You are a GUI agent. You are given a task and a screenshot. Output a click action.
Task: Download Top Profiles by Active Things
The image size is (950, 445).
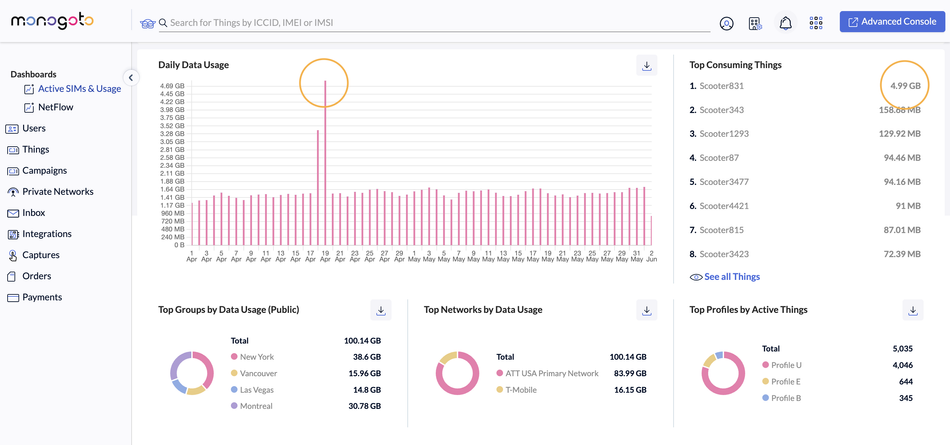point(912,310)
